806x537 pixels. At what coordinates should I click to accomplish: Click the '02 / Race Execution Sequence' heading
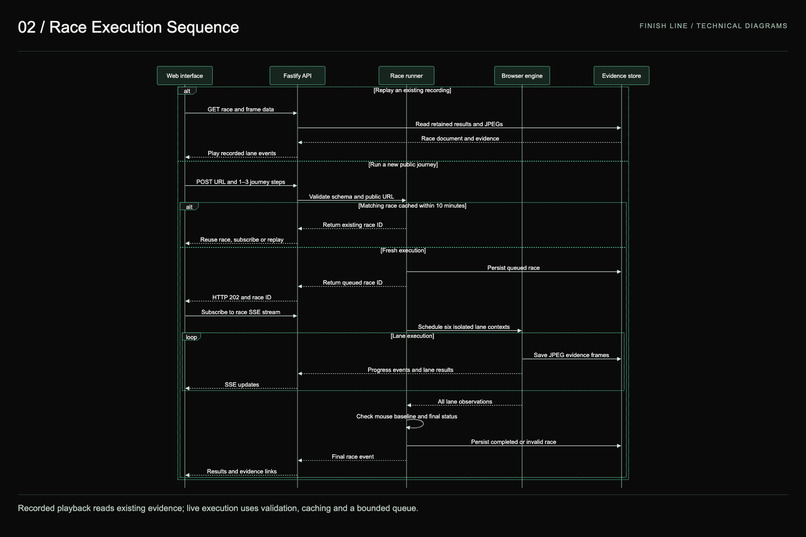(x=129, y=27)
